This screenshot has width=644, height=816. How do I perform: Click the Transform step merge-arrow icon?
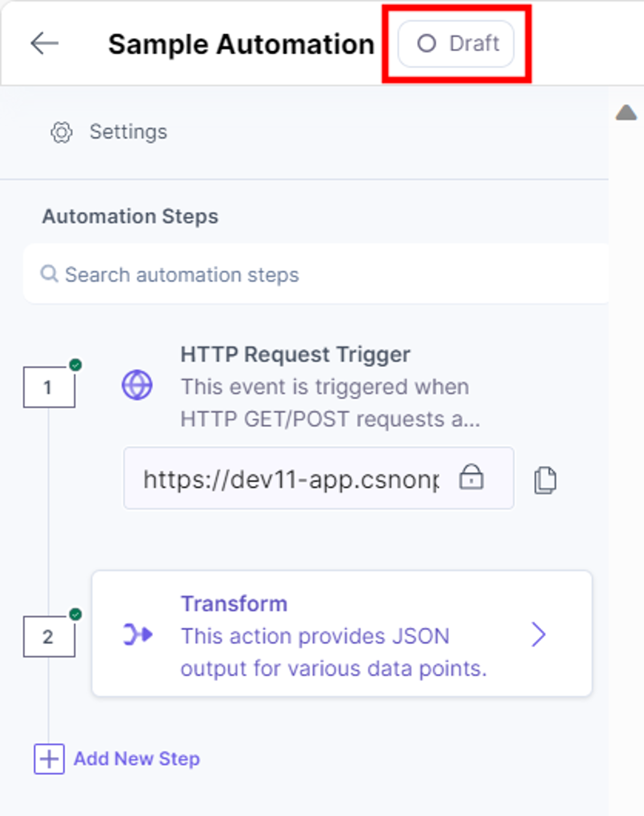coord(138,634)
